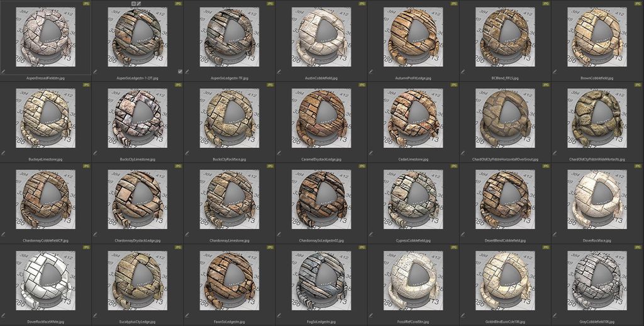
Task: Pick the EucalyptusCtyLedge thumbnail
Action: 137,280
